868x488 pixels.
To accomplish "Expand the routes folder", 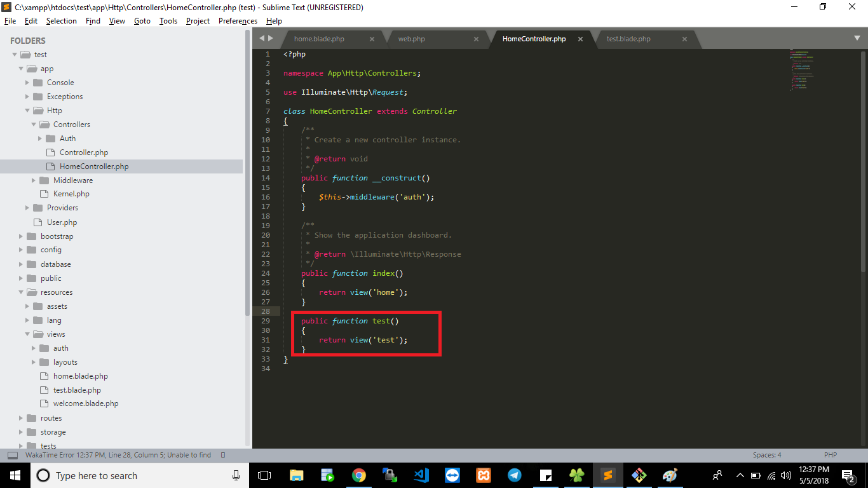I will [x=21, y=418].
